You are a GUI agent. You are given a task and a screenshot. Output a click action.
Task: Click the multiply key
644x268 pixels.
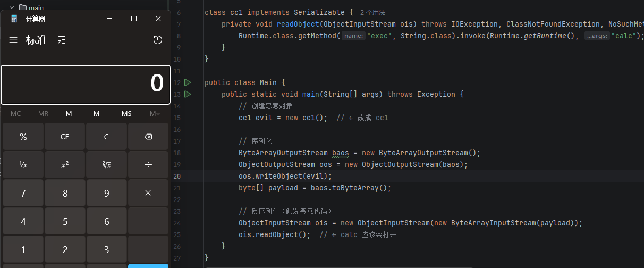click(x=148, y=193)
